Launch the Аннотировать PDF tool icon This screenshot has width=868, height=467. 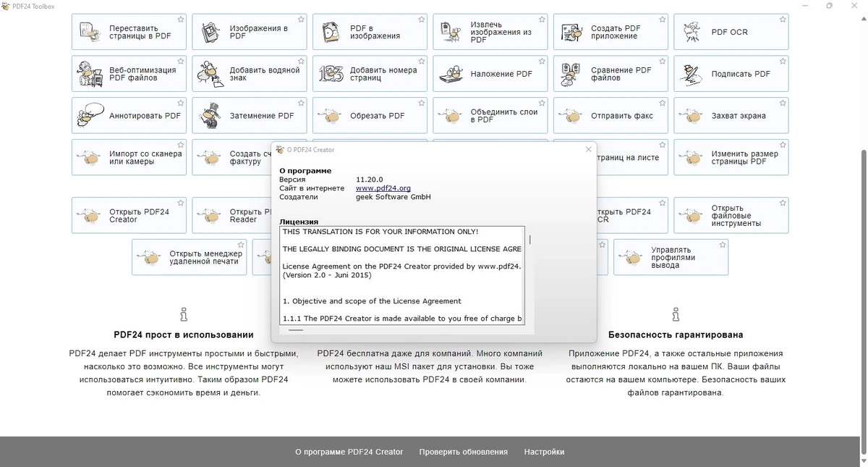[90, 116]
